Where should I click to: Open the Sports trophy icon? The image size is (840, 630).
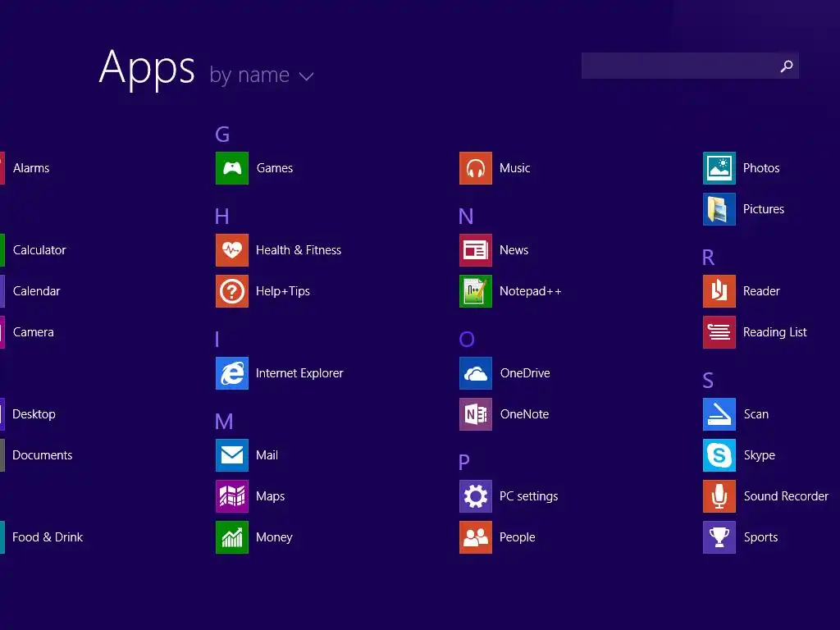[x=719, y=537]
